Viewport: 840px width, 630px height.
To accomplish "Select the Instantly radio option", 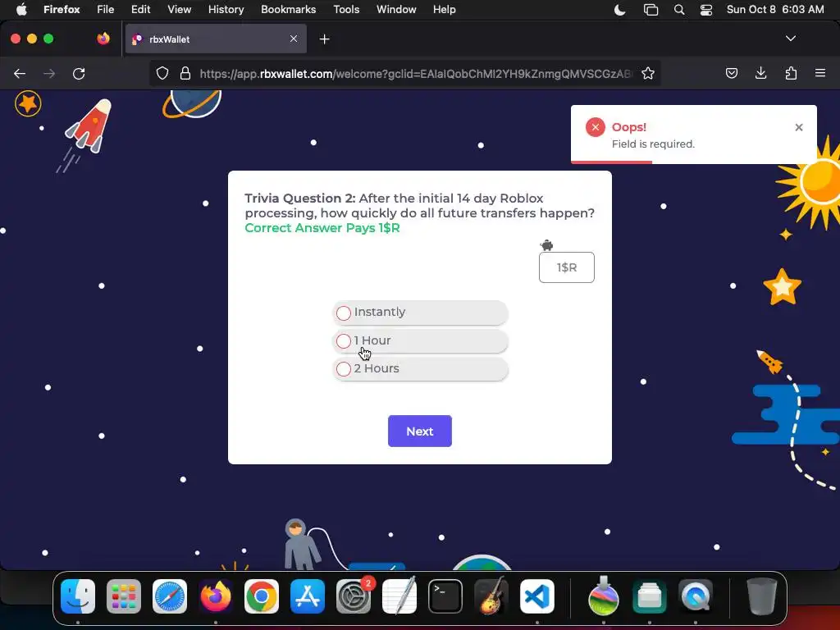I will (x=420, y=313).
